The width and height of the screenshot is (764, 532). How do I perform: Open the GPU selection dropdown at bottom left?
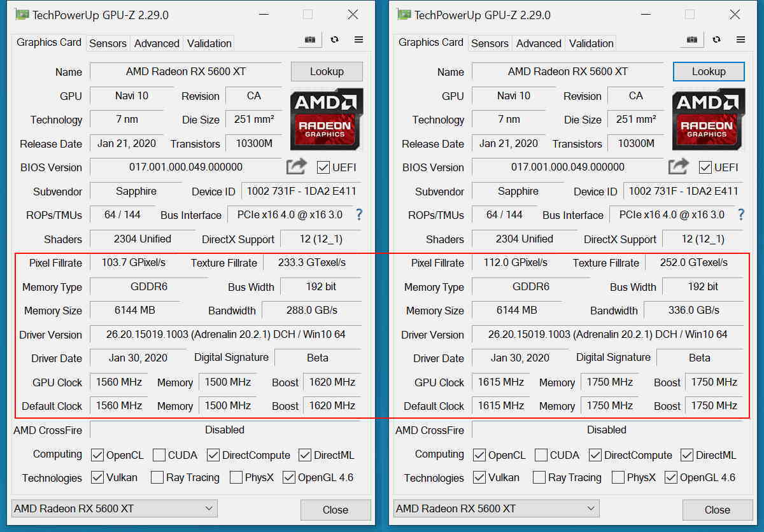[x=115, y=508]
